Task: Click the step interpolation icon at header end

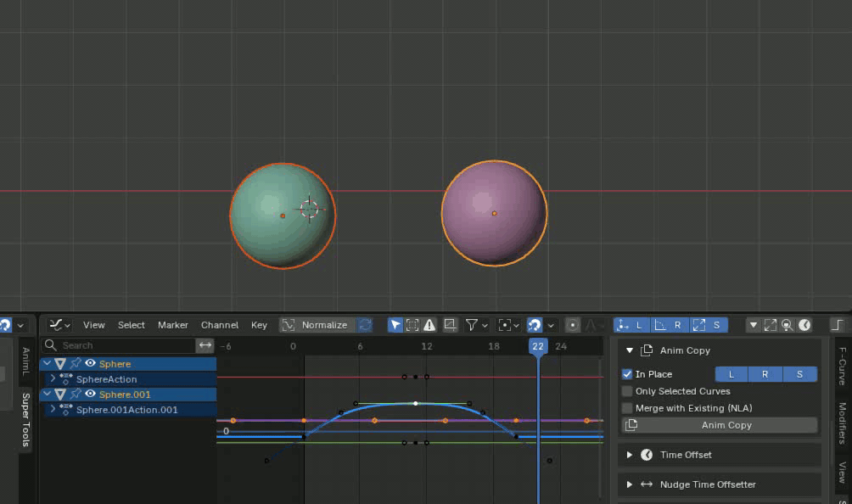Action: [838, 325]
